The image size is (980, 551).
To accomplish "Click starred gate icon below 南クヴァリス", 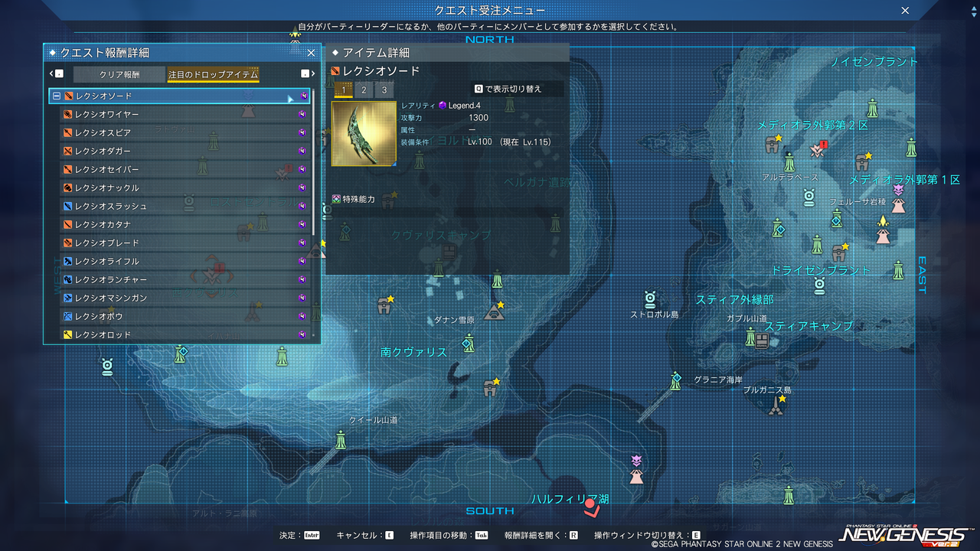I will click(492, 387).
